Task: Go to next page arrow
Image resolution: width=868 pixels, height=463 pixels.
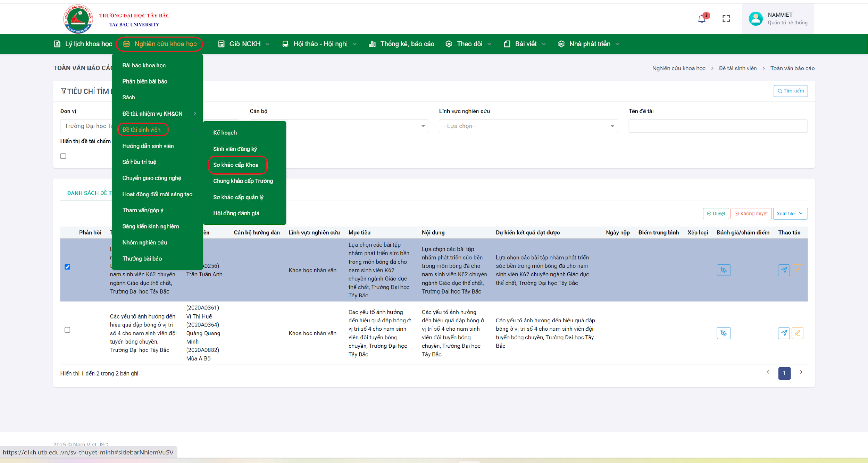Action: click(x=800, y=372)
